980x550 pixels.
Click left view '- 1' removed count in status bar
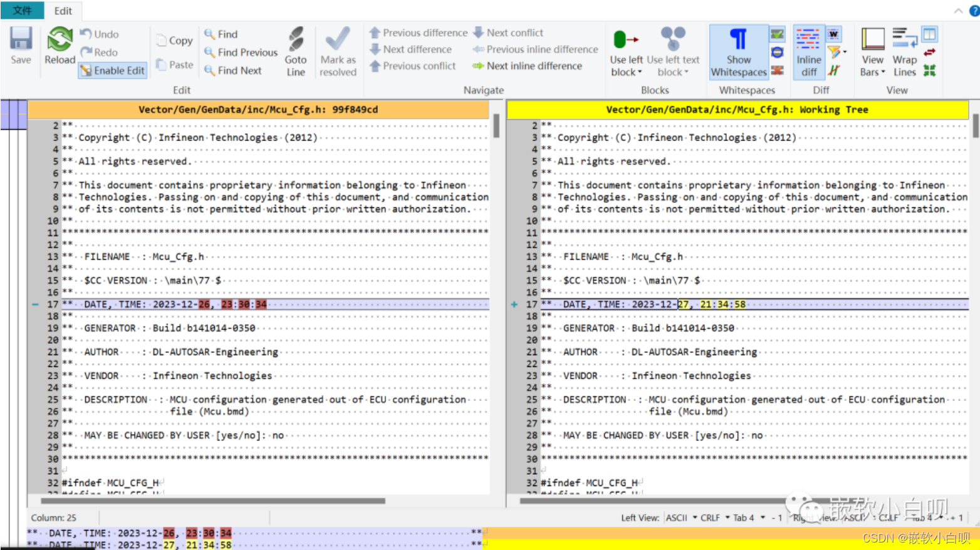(x=777, y=517)
